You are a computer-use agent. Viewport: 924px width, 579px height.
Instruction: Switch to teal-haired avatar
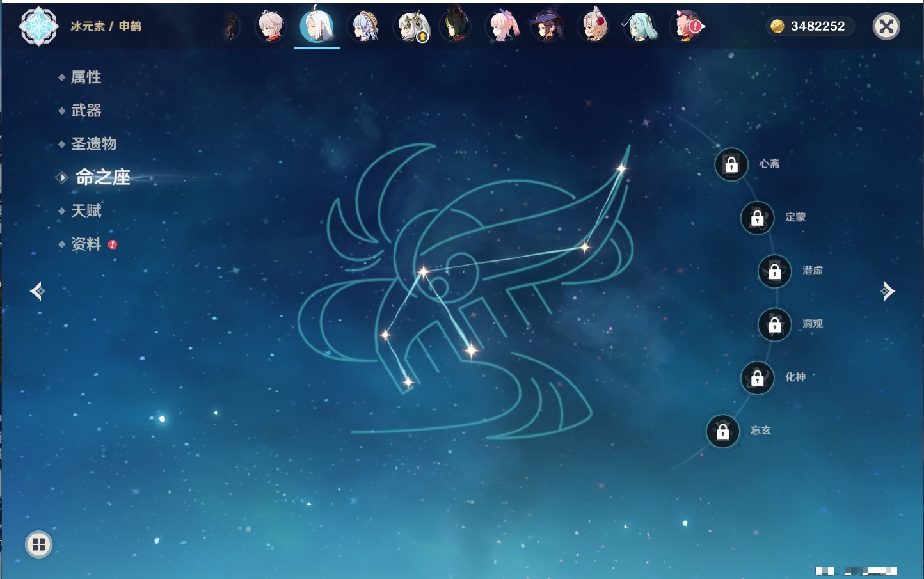point(640,26)
